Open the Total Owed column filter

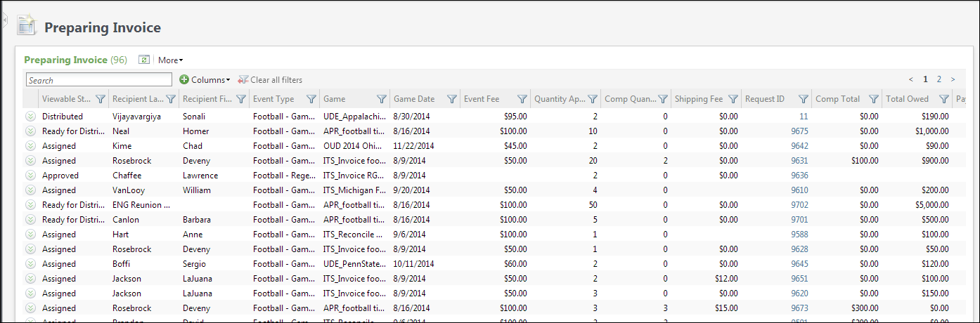coord(944,100)
